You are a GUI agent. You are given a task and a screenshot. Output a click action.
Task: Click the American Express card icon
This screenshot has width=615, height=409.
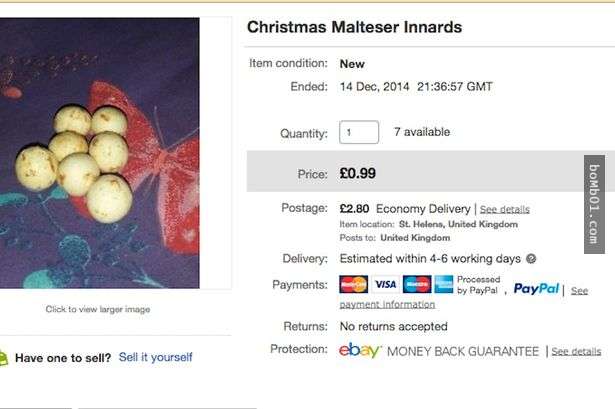tap(444, 285)
